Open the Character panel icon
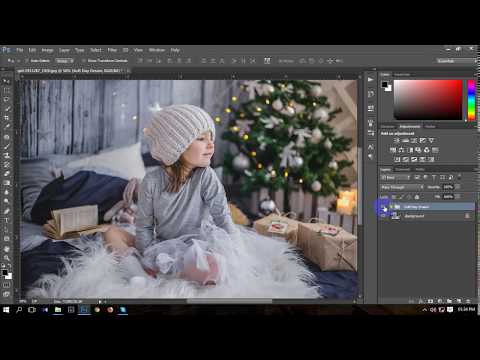Screen dimensions: 480x360 coord(371,147)
